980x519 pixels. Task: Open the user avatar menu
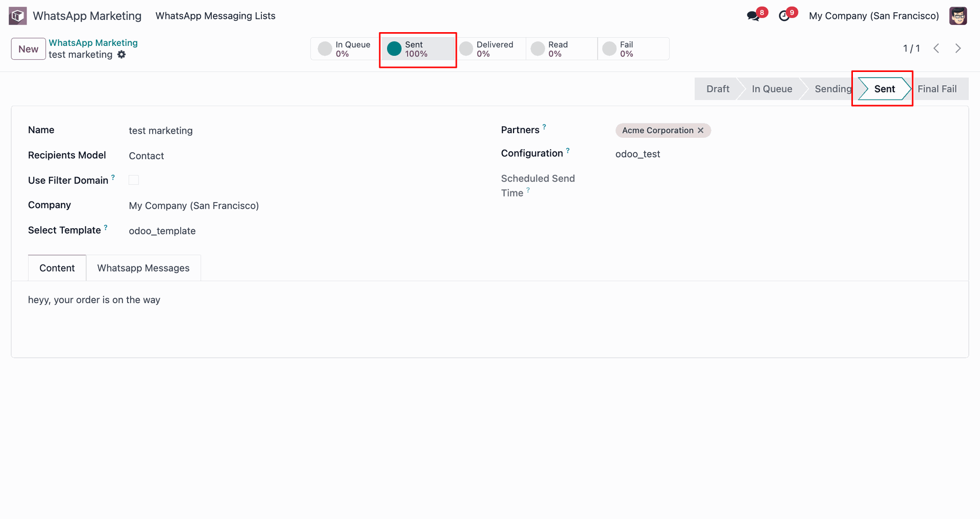(958, 16)
